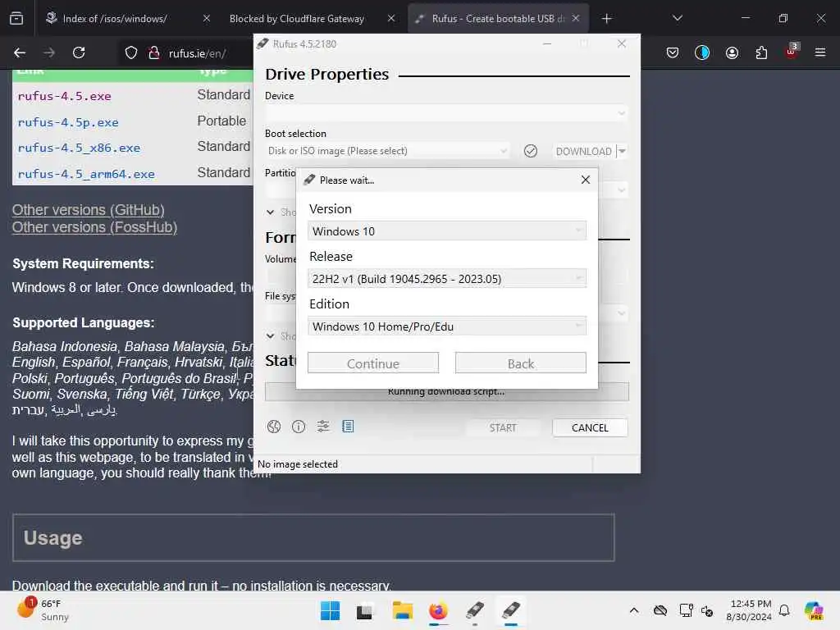The image size is (840, 630).
Task: Click the OneDrive cloud tray icon
Action: (660, 610)
